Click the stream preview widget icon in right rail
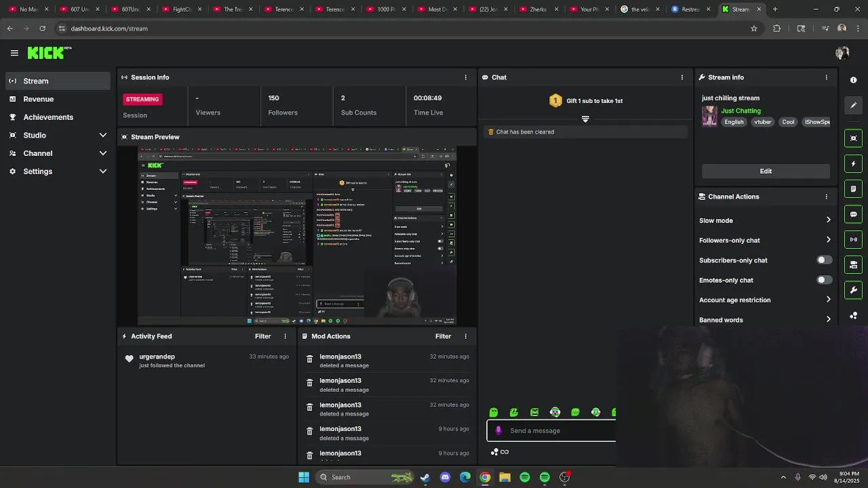868x488 pixels. coord(853,138)
